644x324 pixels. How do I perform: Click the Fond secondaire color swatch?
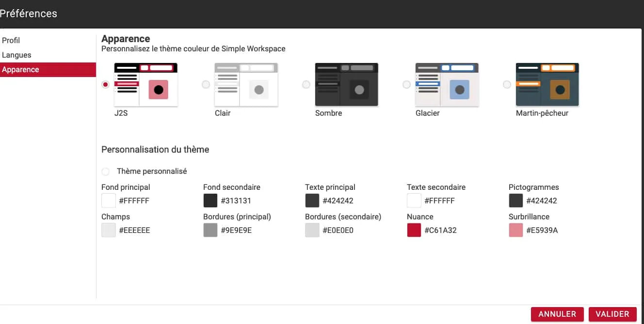point(210,201)
